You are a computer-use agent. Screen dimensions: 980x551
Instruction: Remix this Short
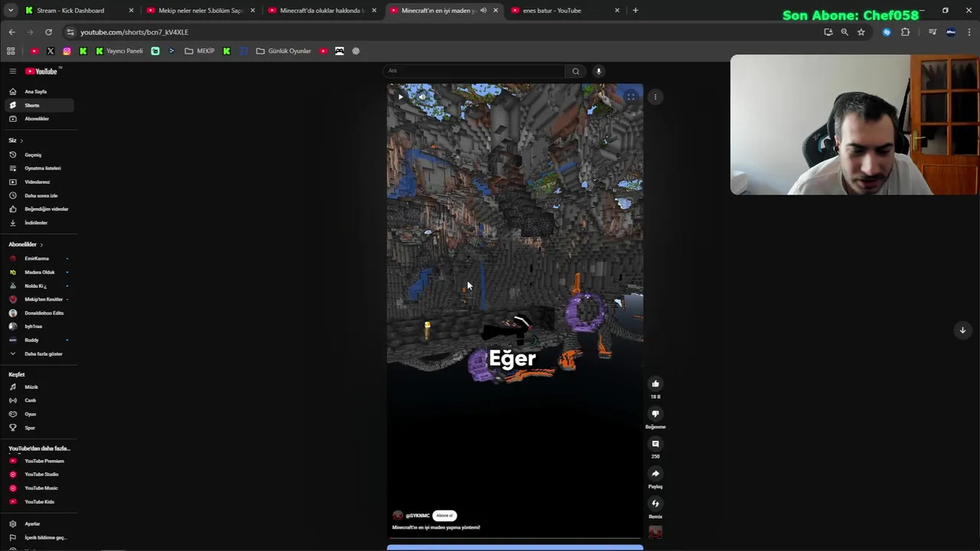click(655, 504)
